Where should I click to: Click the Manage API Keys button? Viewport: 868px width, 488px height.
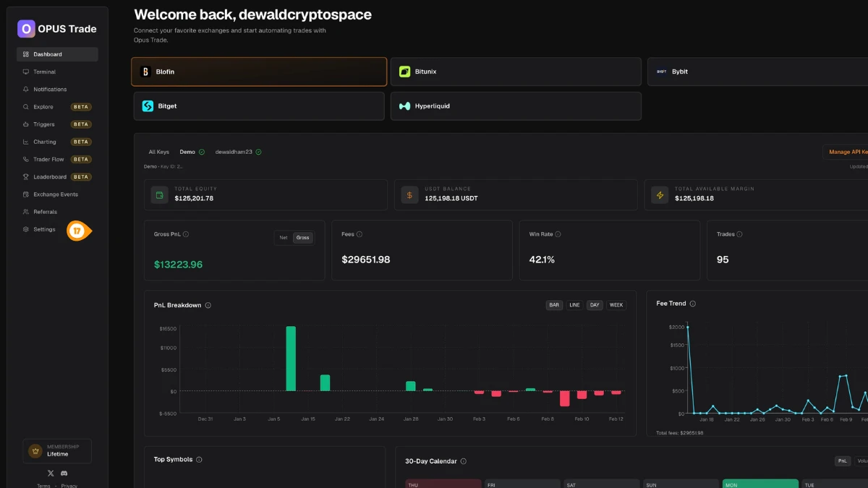pos(846,152)
